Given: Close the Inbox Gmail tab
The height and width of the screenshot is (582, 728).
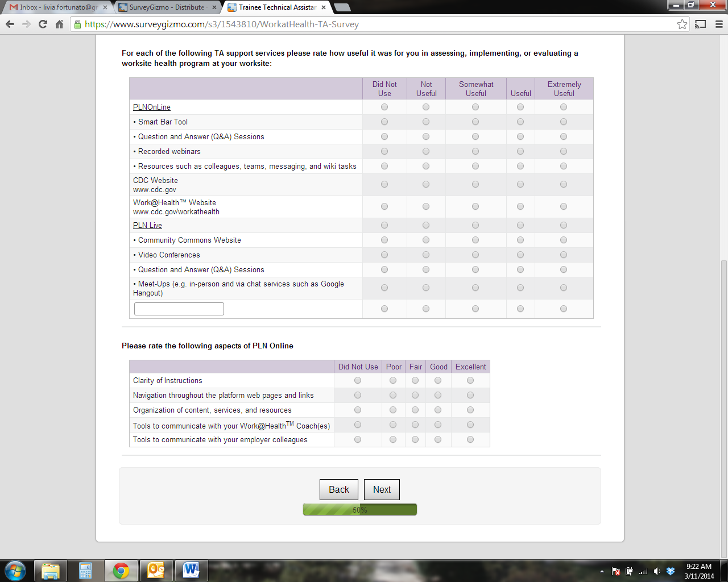Looking at the screenshot, I should point(105,7).
